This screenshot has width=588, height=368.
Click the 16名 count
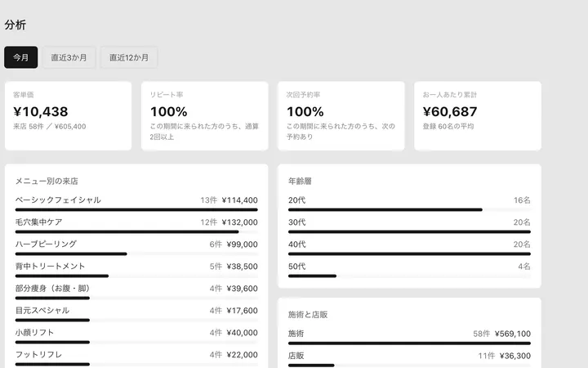[522, 200]
